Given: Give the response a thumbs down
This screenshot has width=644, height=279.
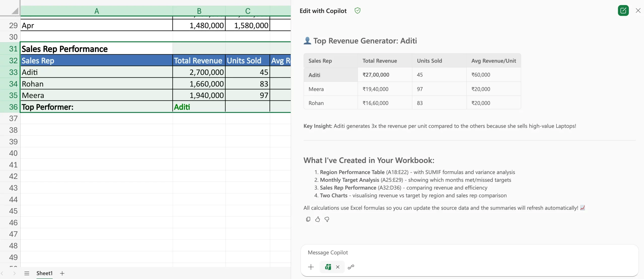Looking at the screenshot, I should tap(327, 219).
